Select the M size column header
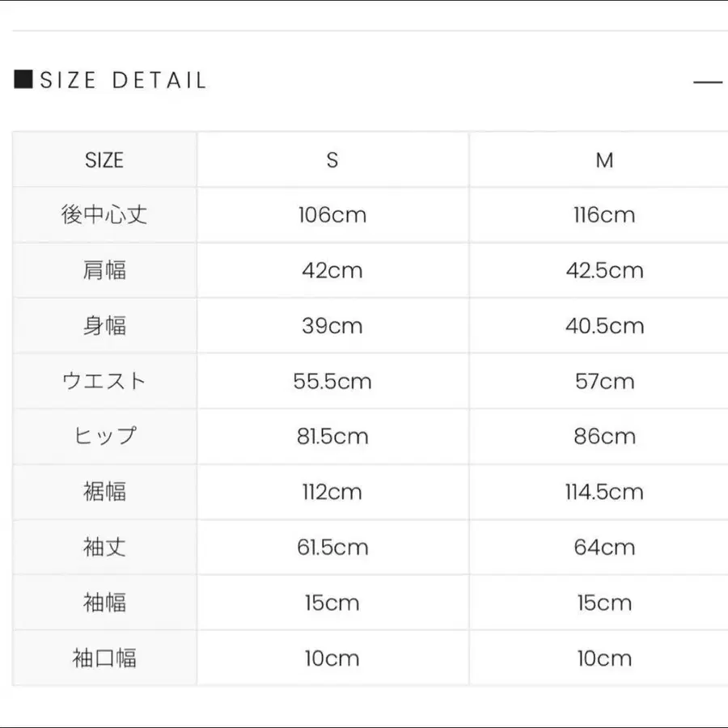 tap(604, 160)
